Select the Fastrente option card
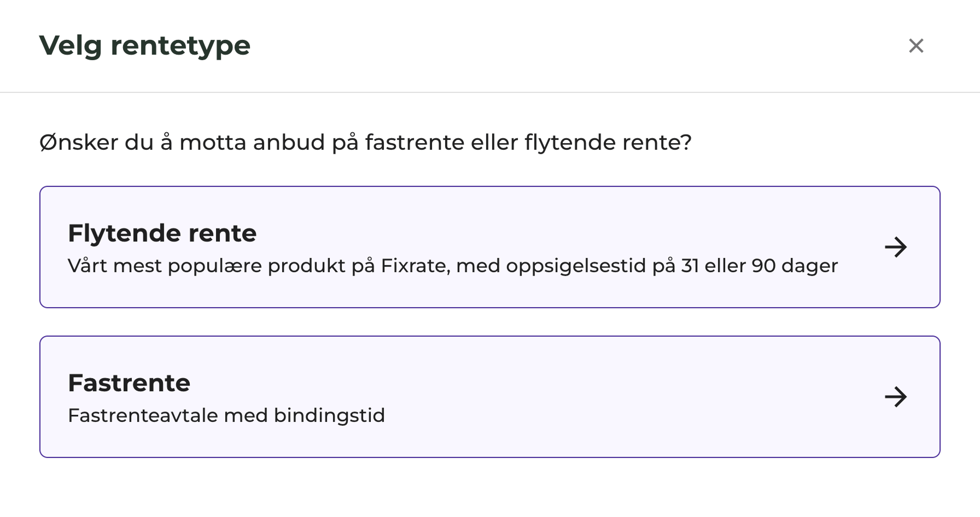Image resolution: width=980 pixels, height=517 pixels. pos(489,396)
